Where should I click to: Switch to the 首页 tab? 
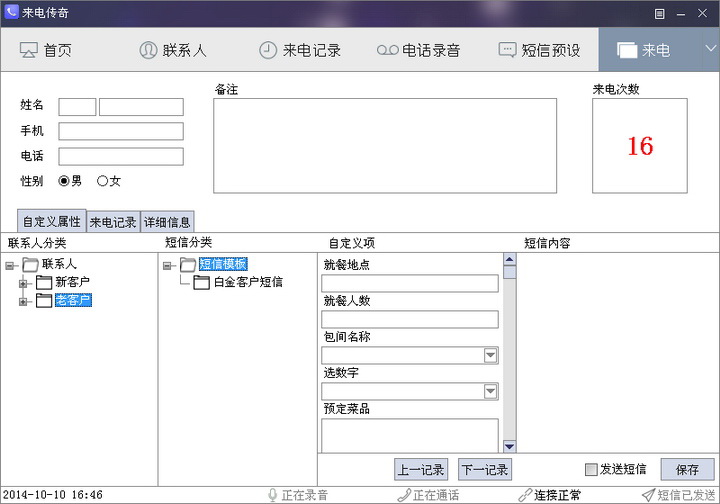46,50
